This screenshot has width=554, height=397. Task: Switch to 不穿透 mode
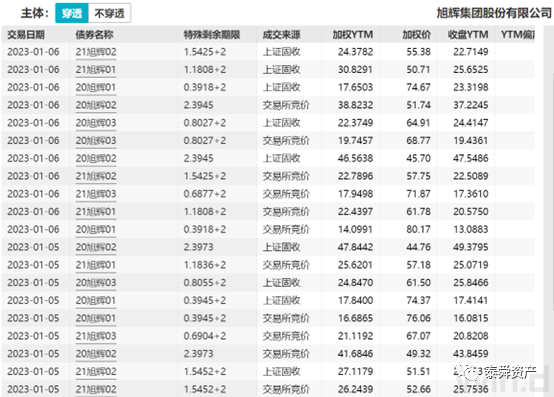pos(110,13)
